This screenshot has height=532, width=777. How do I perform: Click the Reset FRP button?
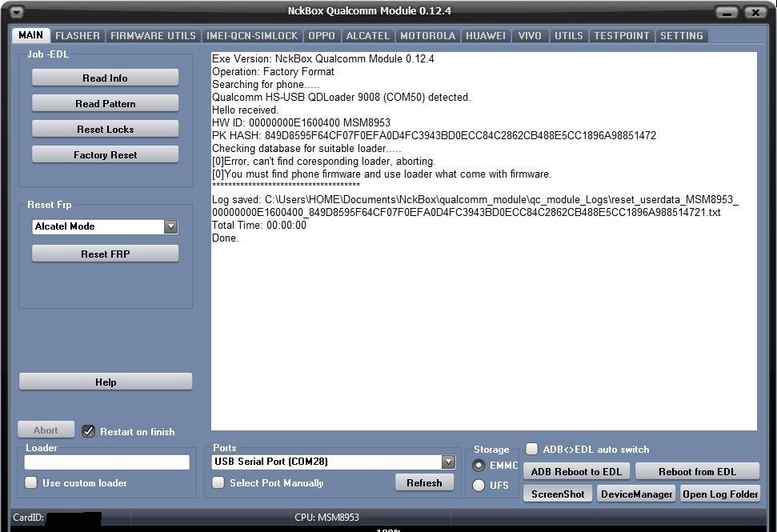click(105, 254)
